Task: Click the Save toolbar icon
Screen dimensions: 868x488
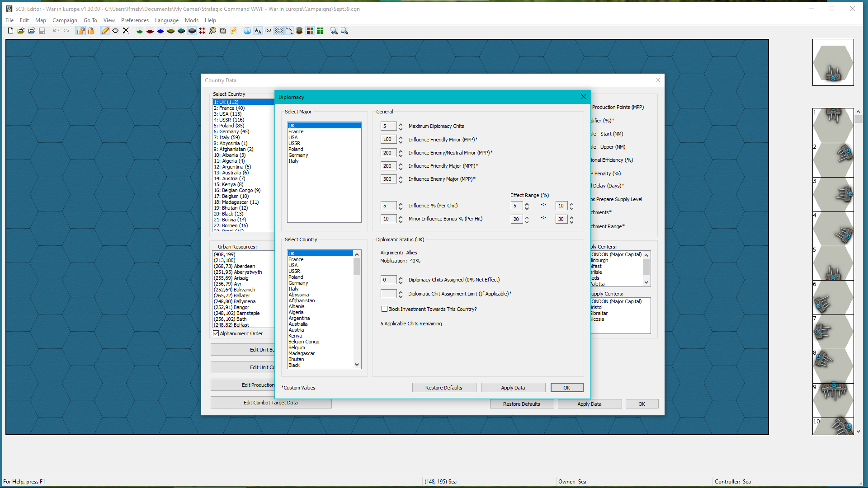Action: 42,31
